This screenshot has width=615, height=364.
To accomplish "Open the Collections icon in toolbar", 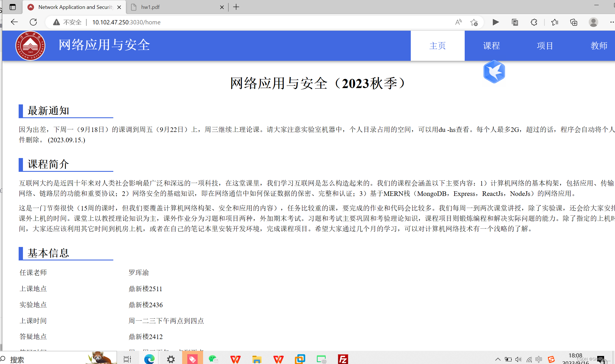I will [574, 22].
